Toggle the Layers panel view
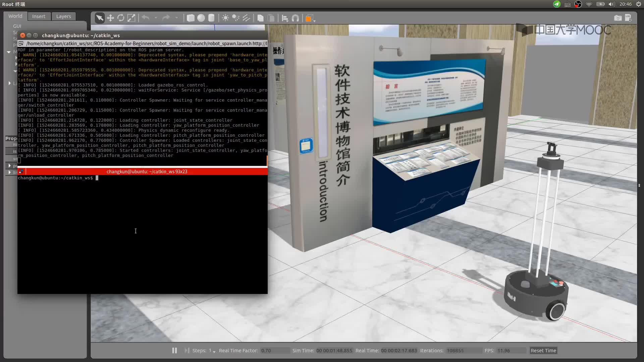 click(63, 16)
